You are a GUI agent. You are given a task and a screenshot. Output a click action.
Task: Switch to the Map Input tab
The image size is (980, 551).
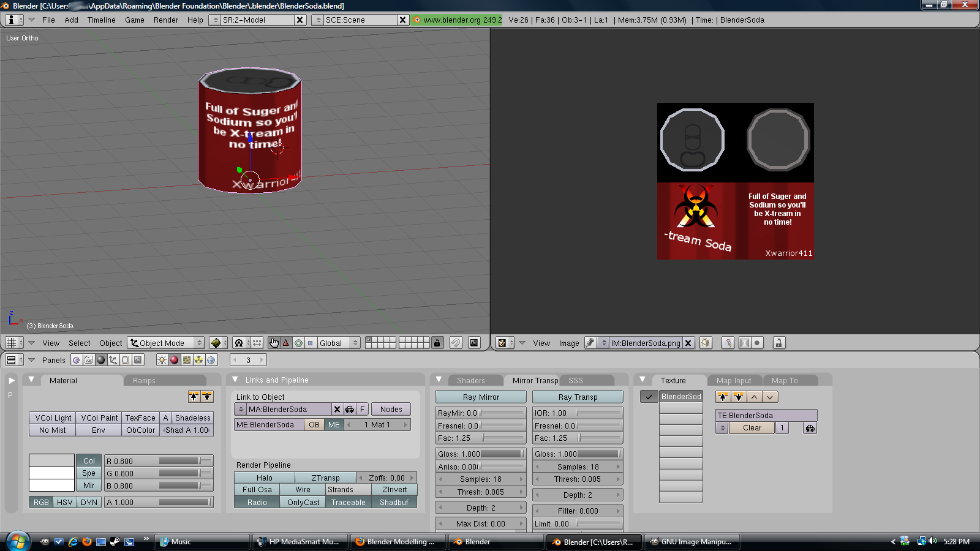(x=733, y=380)
